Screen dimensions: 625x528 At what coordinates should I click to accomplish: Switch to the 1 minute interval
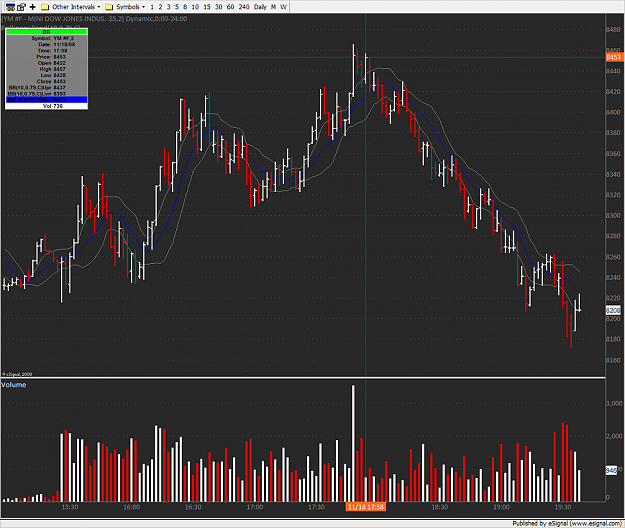coord(152,7)
